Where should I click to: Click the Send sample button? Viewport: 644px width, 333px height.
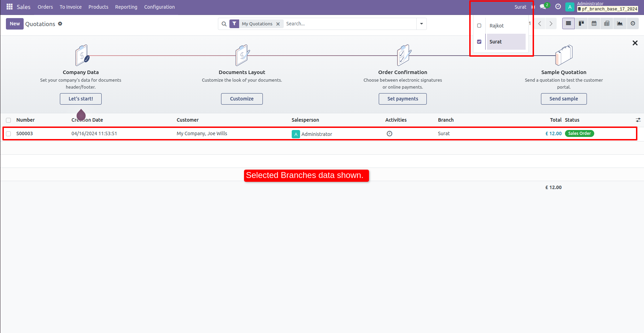tap(564, 99)
